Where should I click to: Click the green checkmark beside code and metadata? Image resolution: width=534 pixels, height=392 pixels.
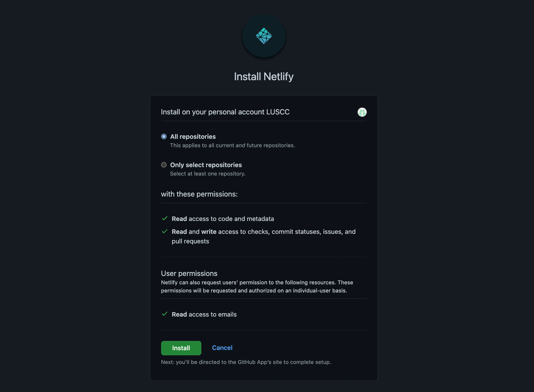(165, 218)
